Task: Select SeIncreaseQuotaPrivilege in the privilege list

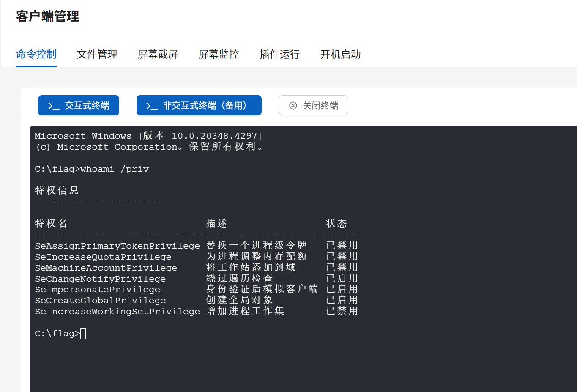Action: (x=103, y=257)
